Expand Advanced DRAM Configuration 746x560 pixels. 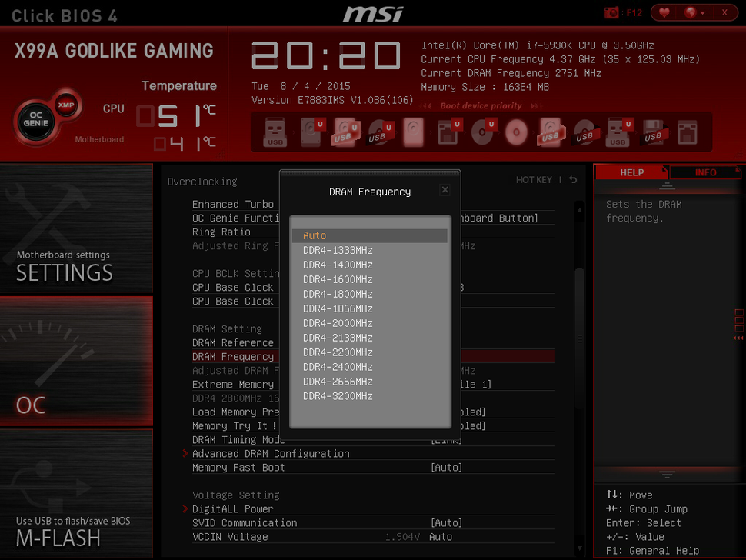point(271,453)
